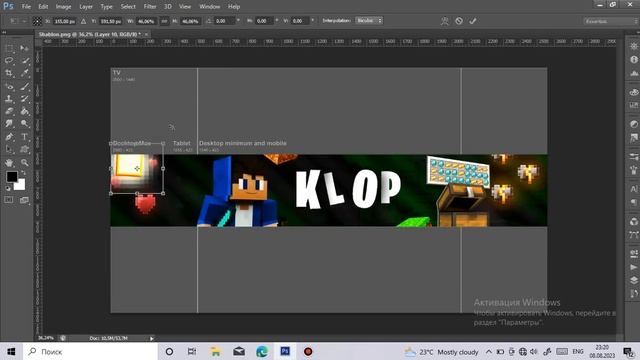640x360 pixels.
Task: Click the background white color swatch
Action: pyautogui.click(x=20, y=185)
